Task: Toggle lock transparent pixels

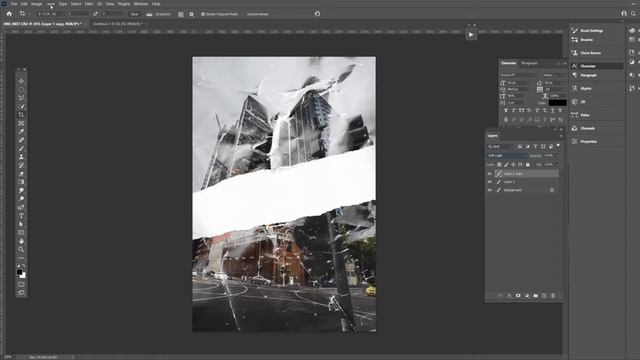Action: point(499,164)
